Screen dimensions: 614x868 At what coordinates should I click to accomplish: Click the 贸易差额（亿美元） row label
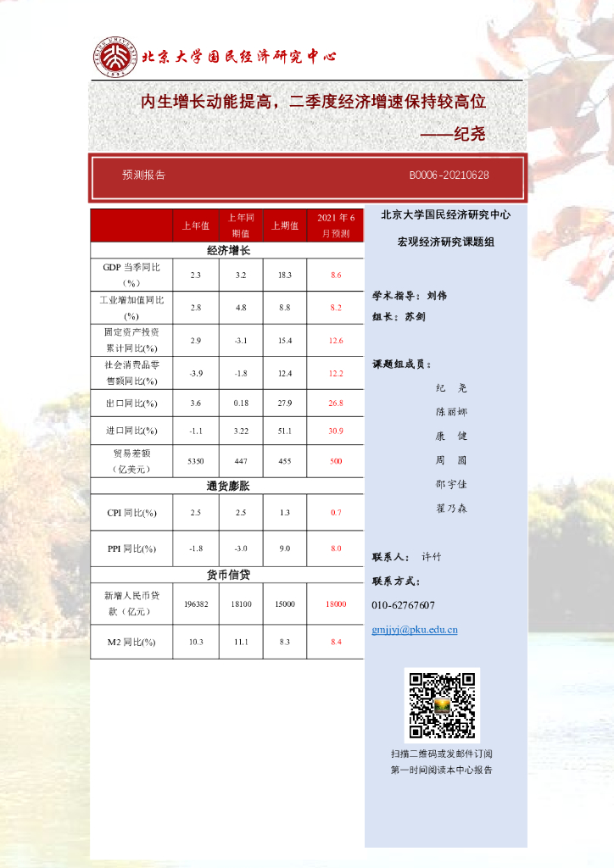pos(131,461)
